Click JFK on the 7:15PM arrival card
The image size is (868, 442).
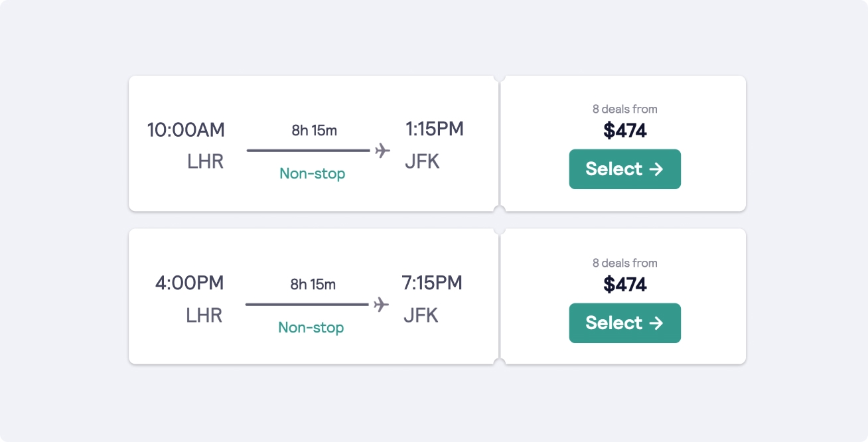click(x=421, y=315)
